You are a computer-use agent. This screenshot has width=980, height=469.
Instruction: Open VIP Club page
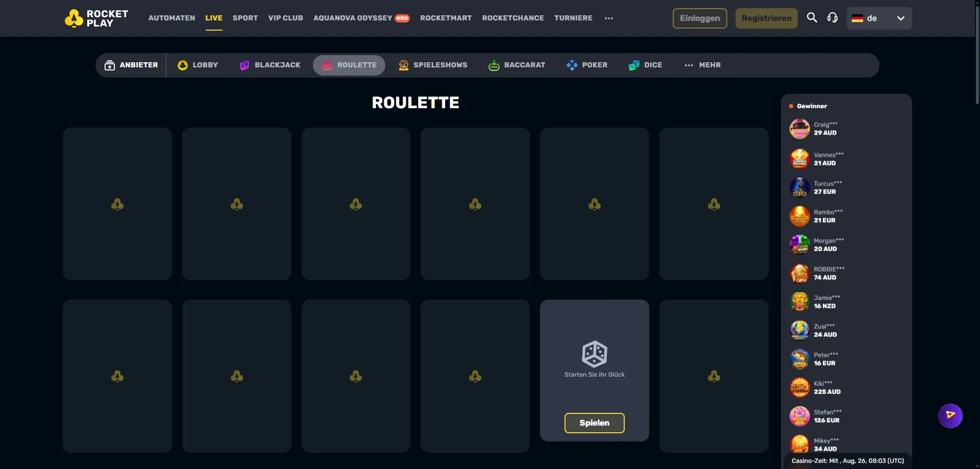(x=285, y=18)
